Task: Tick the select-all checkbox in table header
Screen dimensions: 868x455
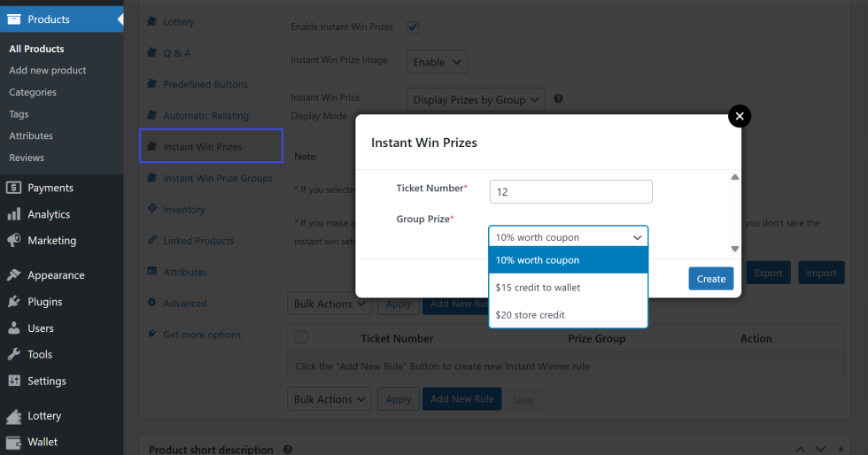Action: point(302,337)
